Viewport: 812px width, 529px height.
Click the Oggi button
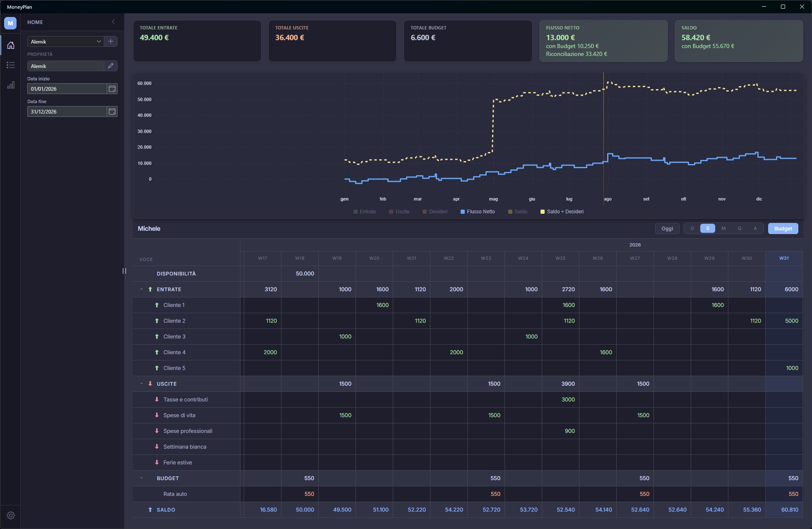click(x=667, y=229)
